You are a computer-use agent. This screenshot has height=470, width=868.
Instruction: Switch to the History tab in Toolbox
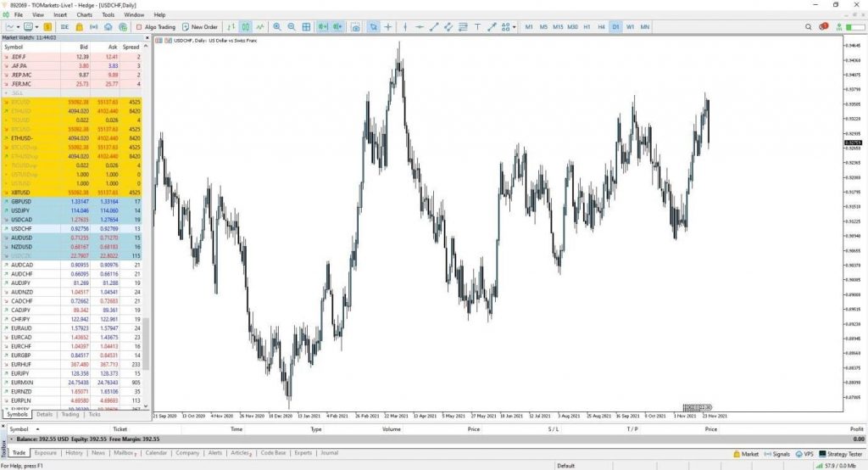[75, 453]
